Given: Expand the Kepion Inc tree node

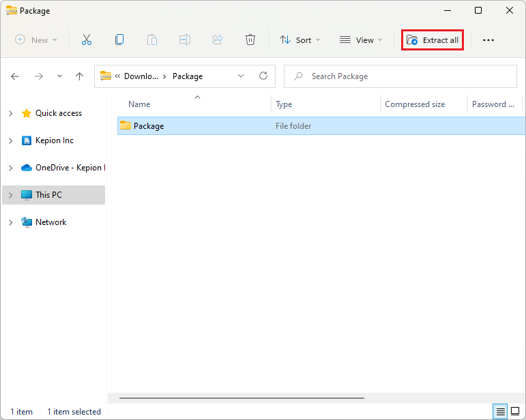Looking at the screenshot, I should (x=11, y=140).
